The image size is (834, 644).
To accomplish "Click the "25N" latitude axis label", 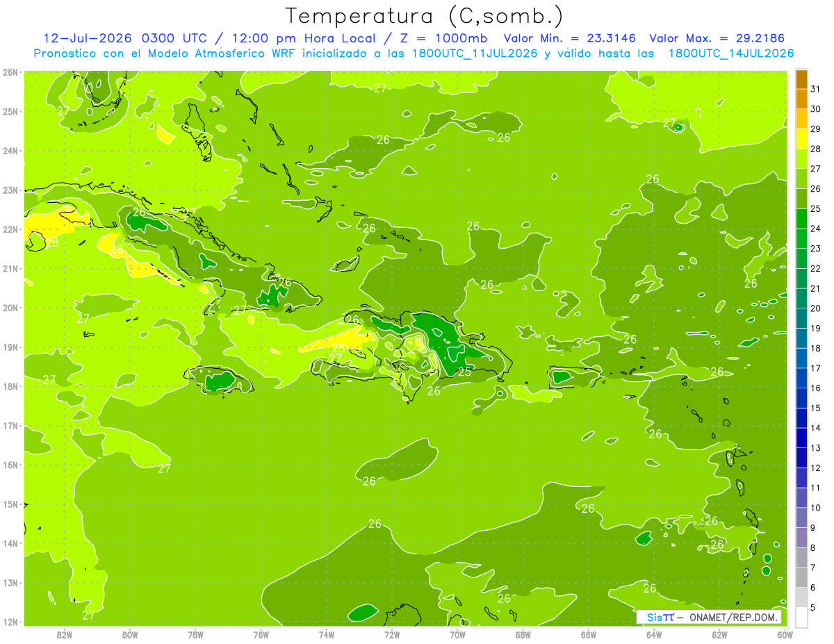I will click(10, 111).
